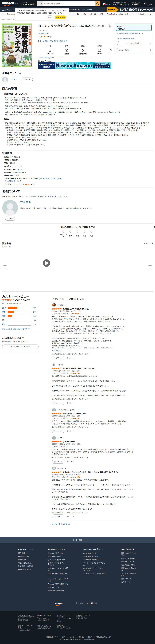
Task: Click reviewer イレブン's avatar
Action: coord(54,438)
